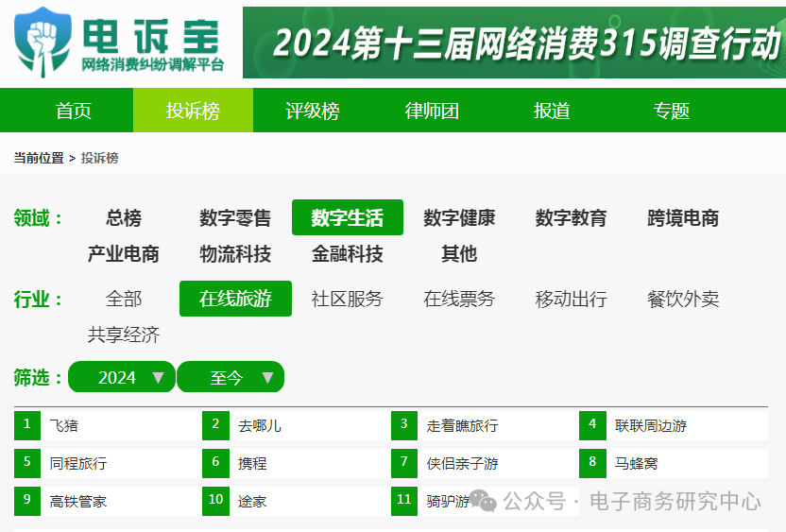Select the 数字生活 domain filter

(x=348, y=217)
